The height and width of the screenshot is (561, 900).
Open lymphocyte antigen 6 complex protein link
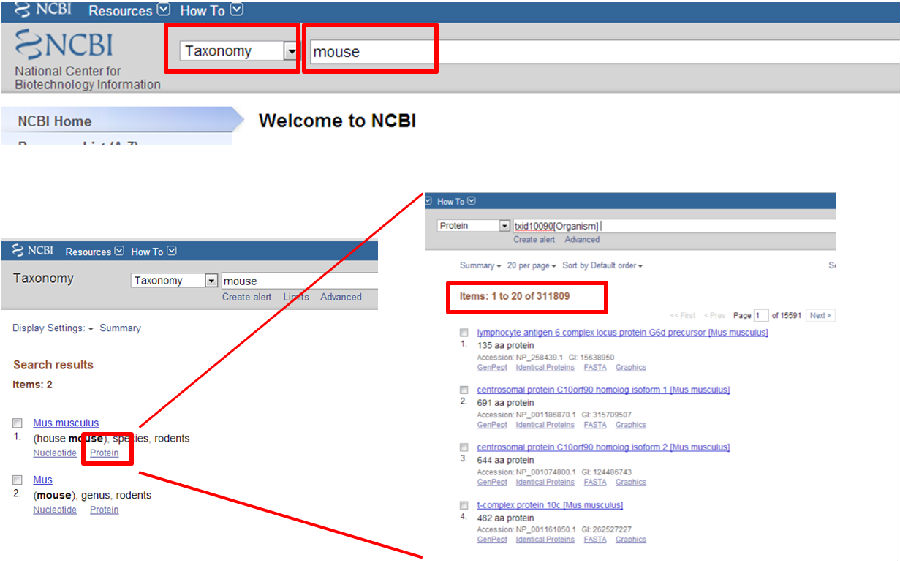(622, 332)
